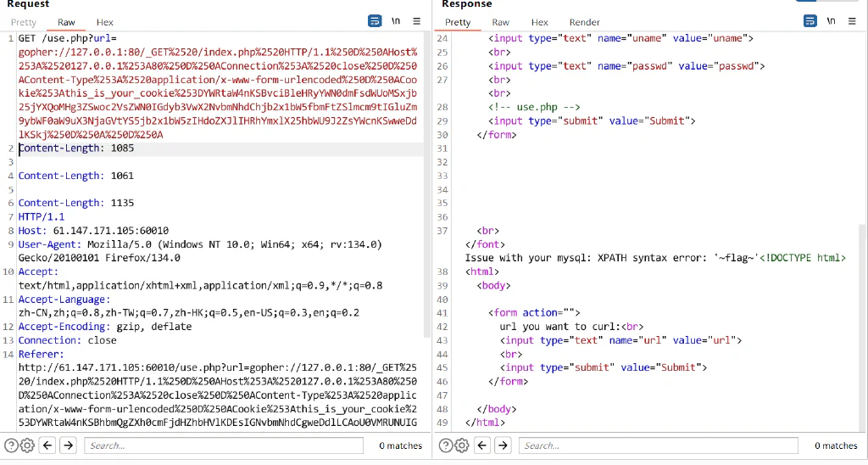Click the 'Host: 61.147.171.105:60010' header
Image resolution: width=868 pixels, height=465 pixels.
tap(93, 231)
